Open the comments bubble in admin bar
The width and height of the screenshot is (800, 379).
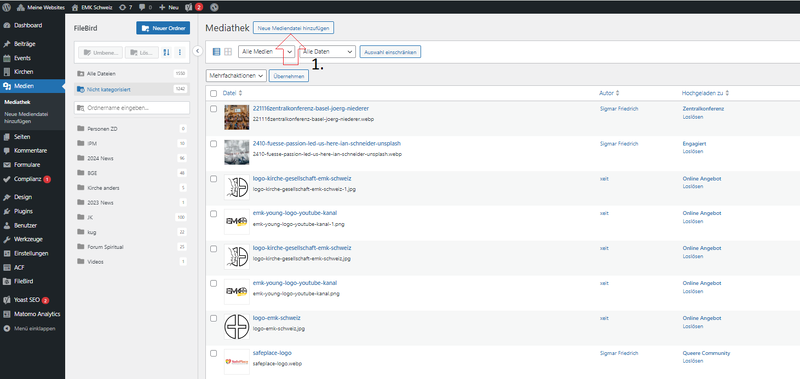145,7
